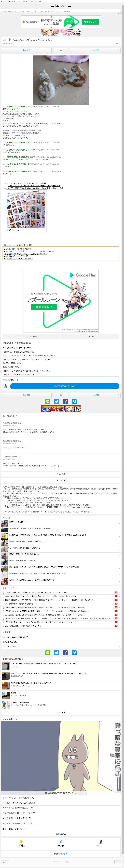
Task: Open カテゴリ 猫のふぐり link
Action: coord(14,380)
